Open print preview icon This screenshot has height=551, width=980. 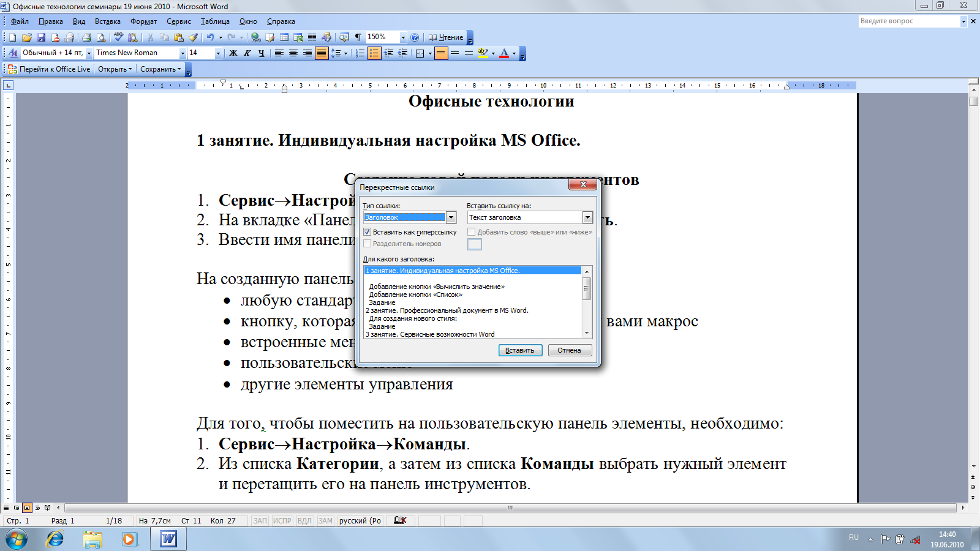(x=101, y=37)
